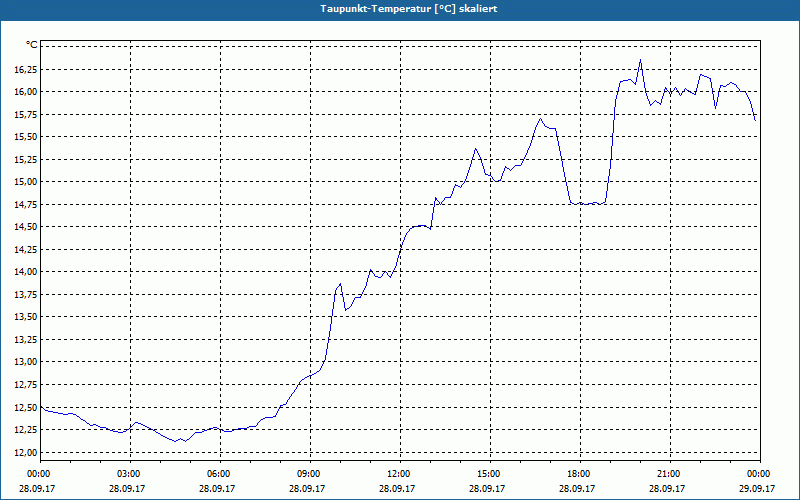Click the "28.09.17" date under 21:00
Screen dimensions: 800x500
tap(667, 488)
